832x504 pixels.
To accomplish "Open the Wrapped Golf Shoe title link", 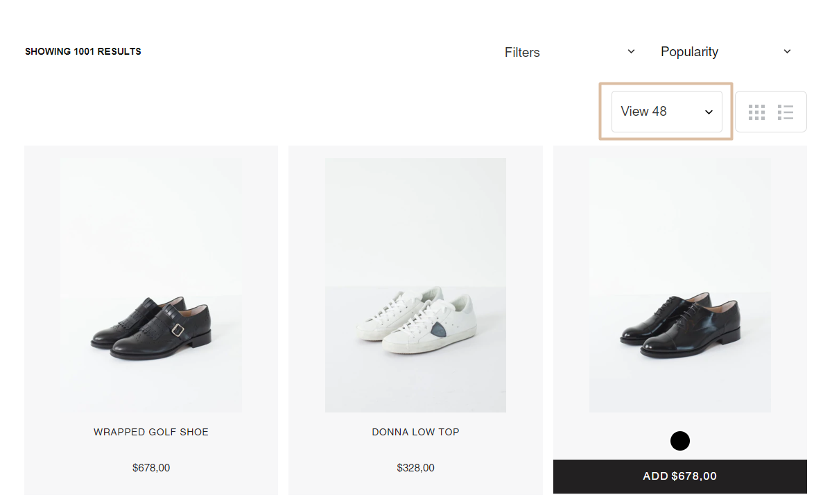I will 151,432.
